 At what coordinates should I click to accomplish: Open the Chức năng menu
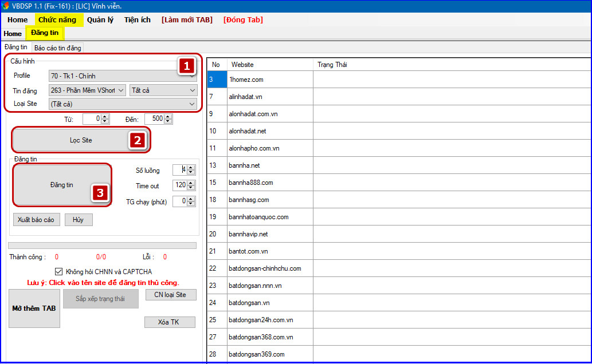click(x=57, y=20)
